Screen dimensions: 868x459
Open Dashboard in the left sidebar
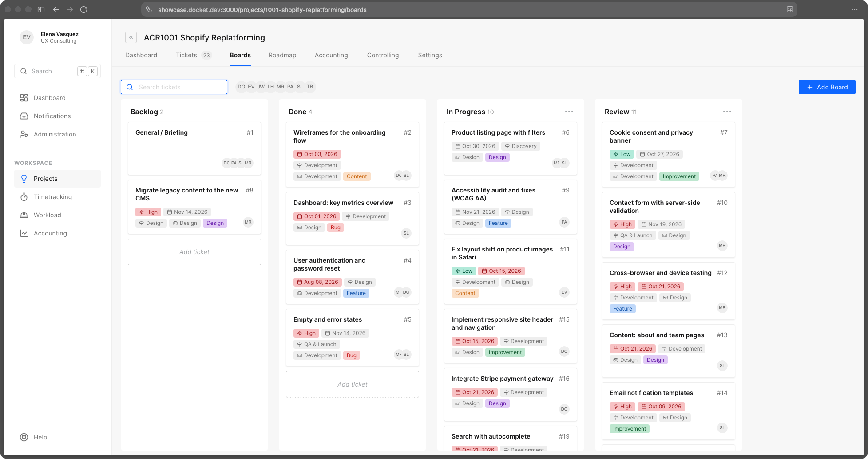click(57, 98)
